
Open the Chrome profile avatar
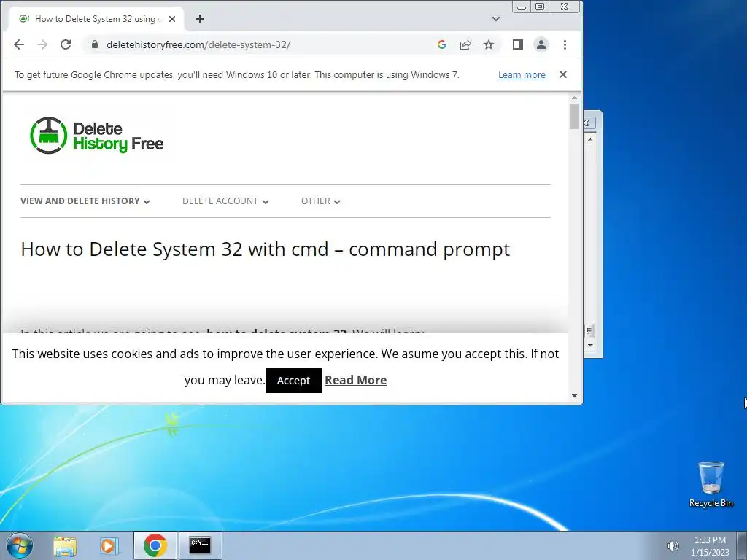(x=541, y=44)
